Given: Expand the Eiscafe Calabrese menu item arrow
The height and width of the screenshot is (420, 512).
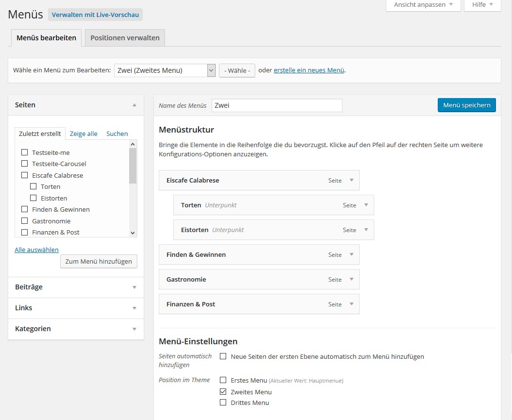Looking at the screenshot, I should (352, 180).
